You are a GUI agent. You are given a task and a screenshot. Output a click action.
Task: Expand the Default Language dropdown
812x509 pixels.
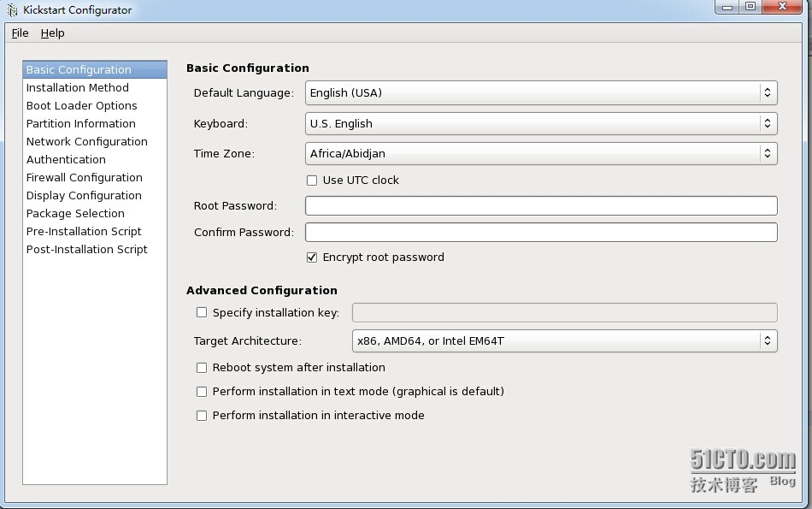[x=541, y=92]
